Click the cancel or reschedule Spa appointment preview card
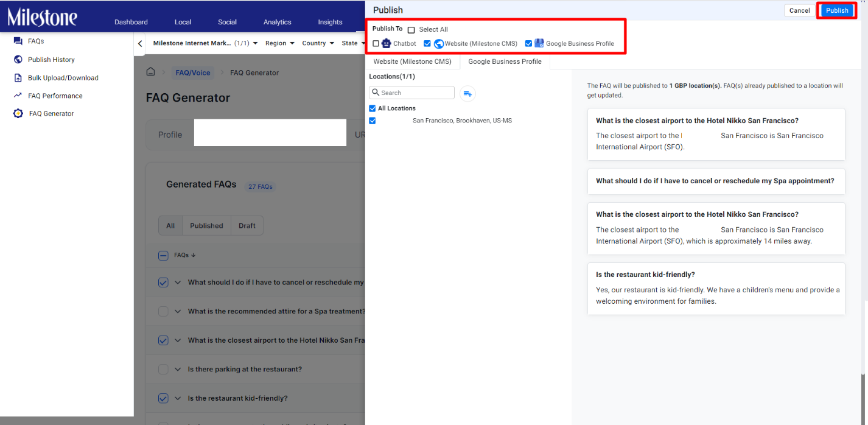This screenshot has height=425, width=868. coord(716,181)
